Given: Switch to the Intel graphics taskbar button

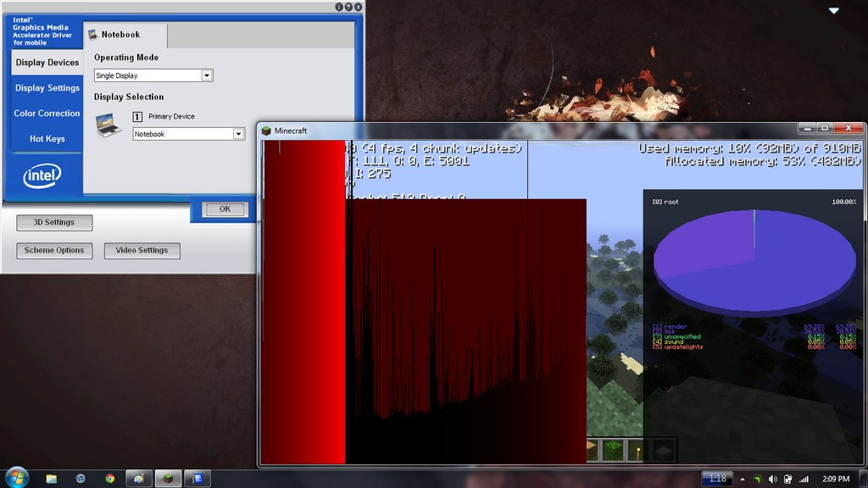Looking at the screenshot, I should 198,479.
